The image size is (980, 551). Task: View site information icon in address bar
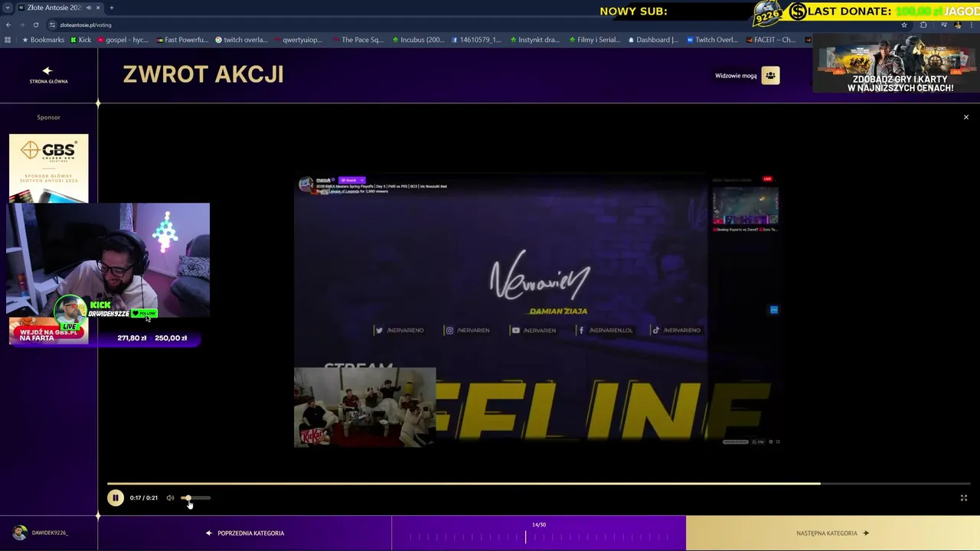point(51,24)
